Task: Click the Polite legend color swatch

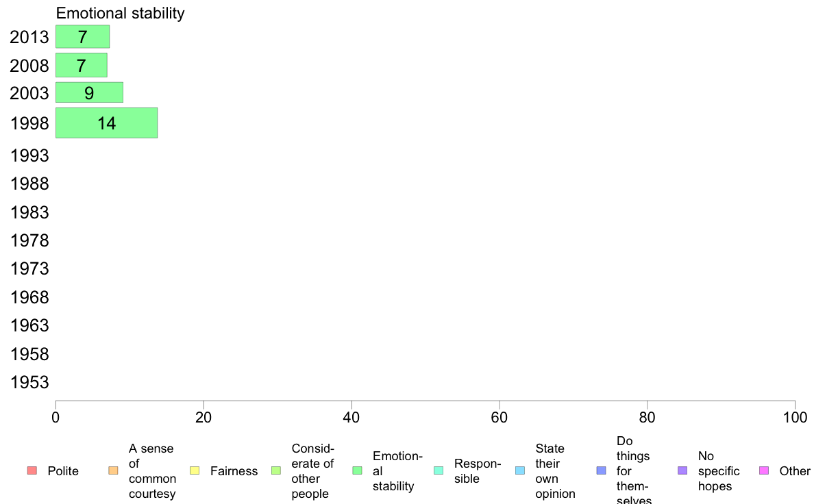Action: point(32,470)
